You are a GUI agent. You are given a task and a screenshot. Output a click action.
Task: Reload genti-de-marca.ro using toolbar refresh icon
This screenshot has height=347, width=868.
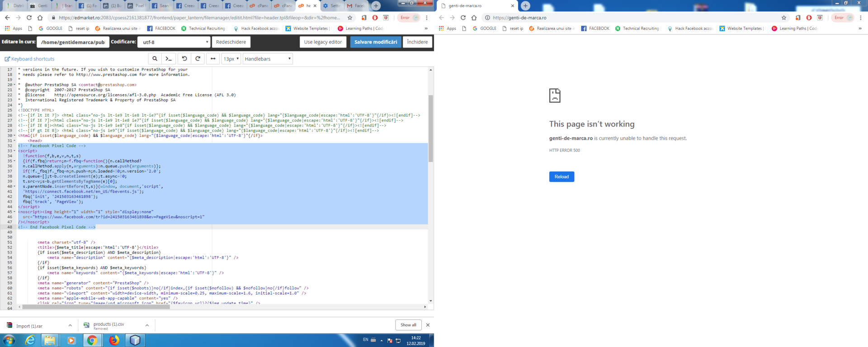pos(463,18)
